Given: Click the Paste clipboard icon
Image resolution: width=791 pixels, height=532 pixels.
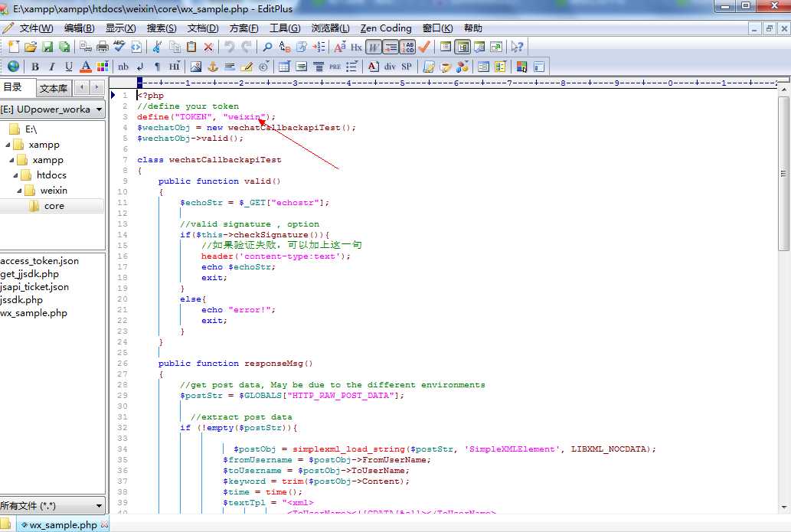Looking at the screenshot, I should tap(191, 47).
